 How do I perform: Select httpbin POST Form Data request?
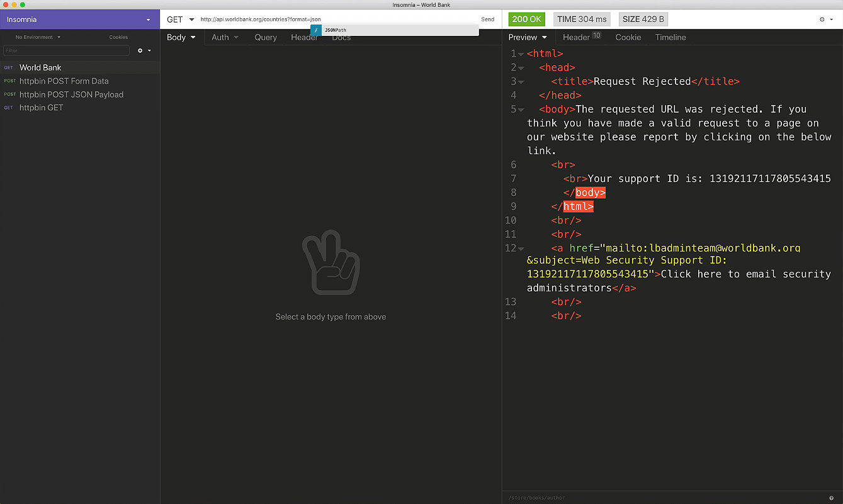80,81
